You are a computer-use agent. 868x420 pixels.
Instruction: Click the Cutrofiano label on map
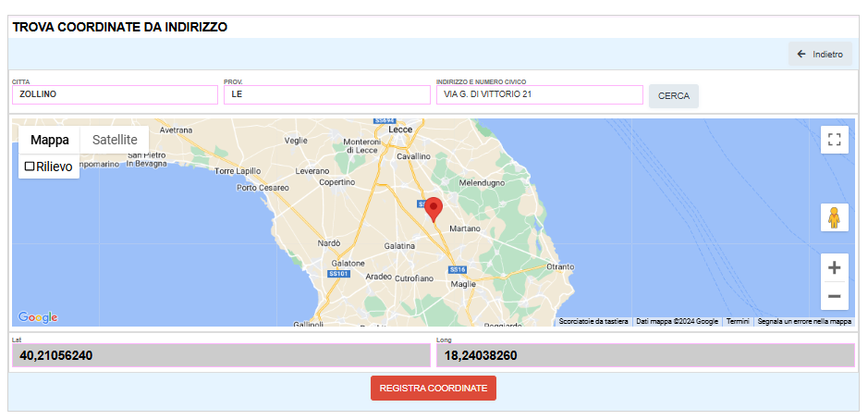tap(413, 278)
